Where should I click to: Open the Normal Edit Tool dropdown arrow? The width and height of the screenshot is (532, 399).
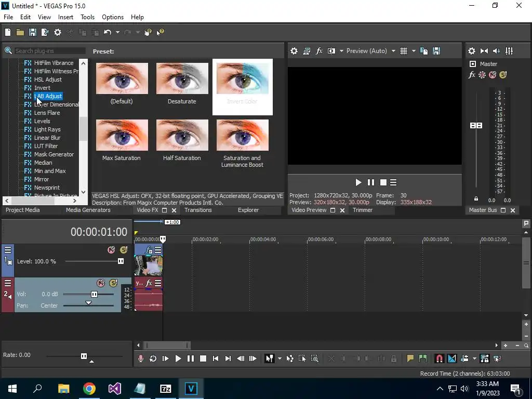280,358
